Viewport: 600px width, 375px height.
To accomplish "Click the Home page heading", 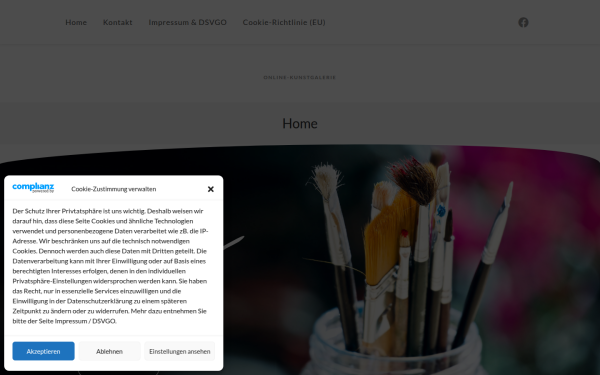I will click(x=300, y=124).
